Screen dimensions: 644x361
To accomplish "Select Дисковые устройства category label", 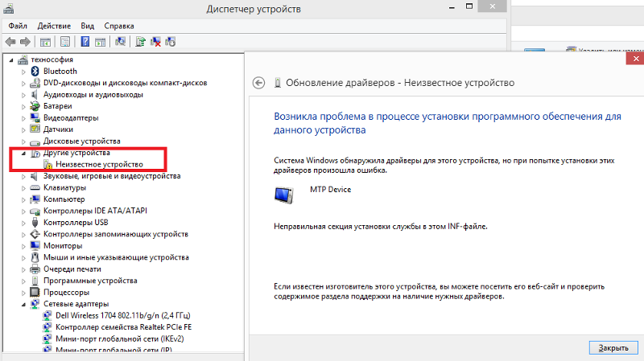I will coord(82,142).
